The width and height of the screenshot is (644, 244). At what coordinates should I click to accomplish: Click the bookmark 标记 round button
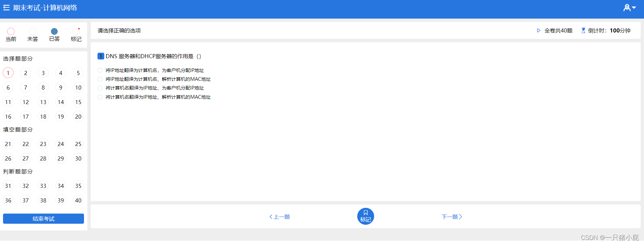tap(366, 216)
